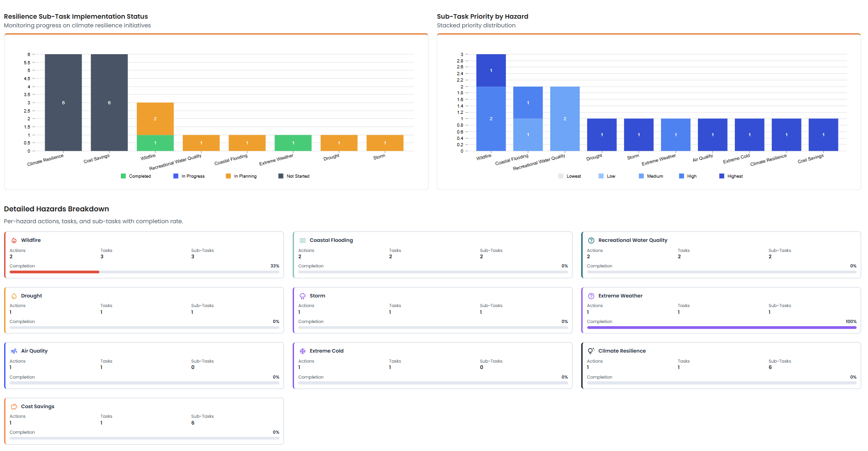Toggle the High priority legend entry

tap(688, 176)
